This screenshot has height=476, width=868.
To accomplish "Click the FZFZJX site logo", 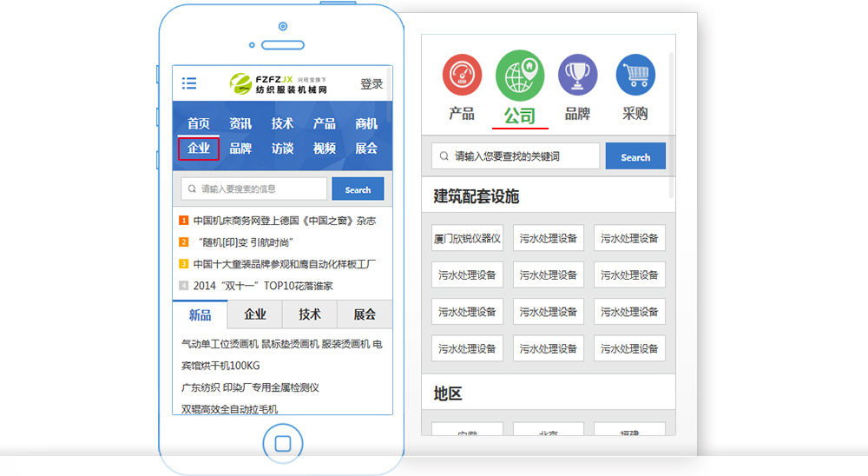I will click(x=278, y=83).
